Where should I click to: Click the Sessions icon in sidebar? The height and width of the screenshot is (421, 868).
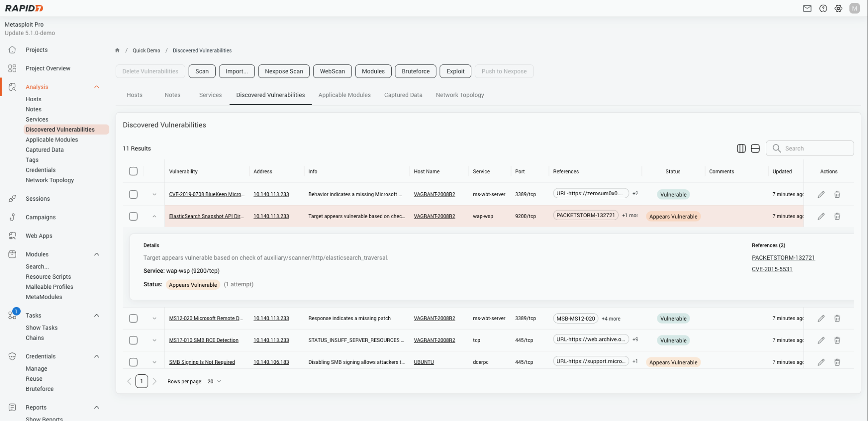coord(12,199)
